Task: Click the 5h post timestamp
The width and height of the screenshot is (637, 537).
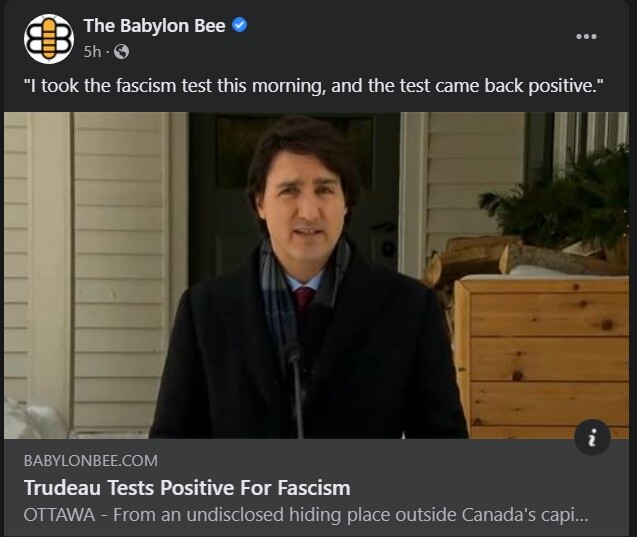Action: 92,51
